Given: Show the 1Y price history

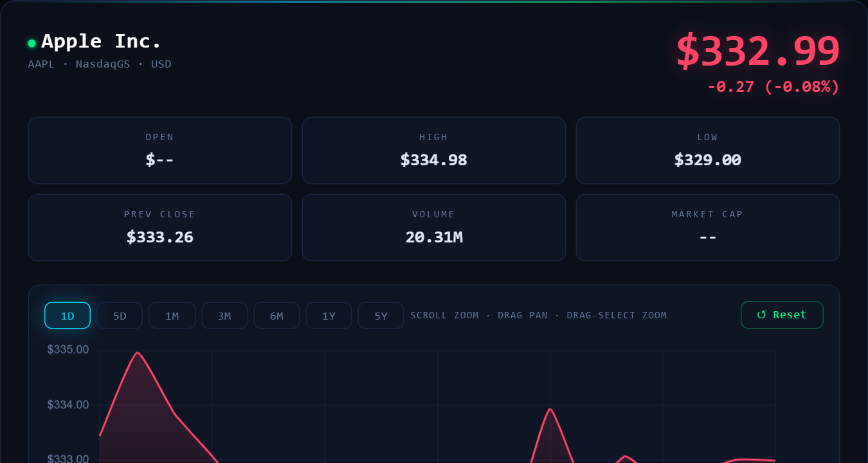Looking at the screenshot, I should coord(329,316).
